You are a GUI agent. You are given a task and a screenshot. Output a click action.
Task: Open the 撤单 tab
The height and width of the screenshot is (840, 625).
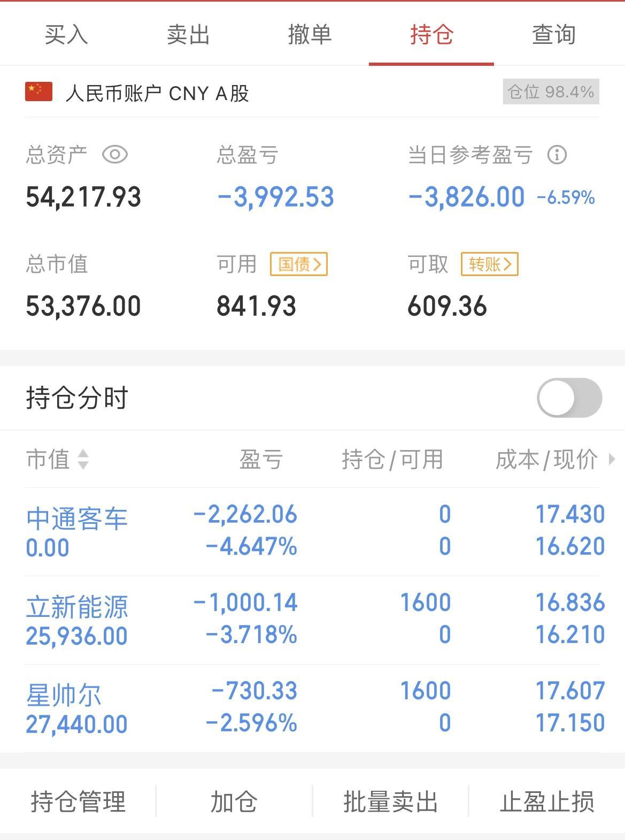point(310,35)
